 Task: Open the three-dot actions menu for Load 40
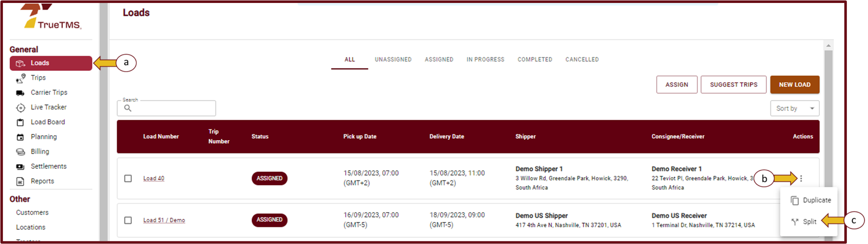click(x=801, y=178)
